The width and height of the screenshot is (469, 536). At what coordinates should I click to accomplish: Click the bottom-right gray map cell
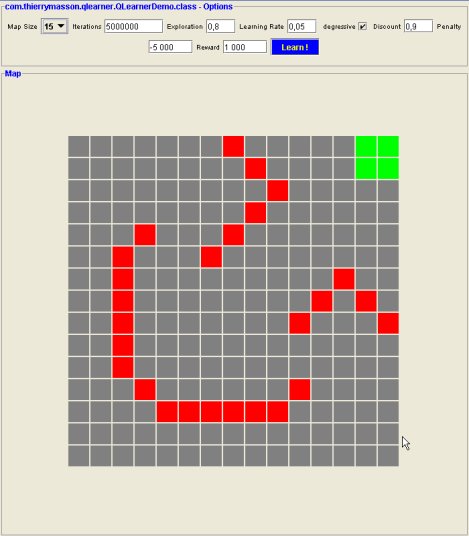tap(388, 456)
